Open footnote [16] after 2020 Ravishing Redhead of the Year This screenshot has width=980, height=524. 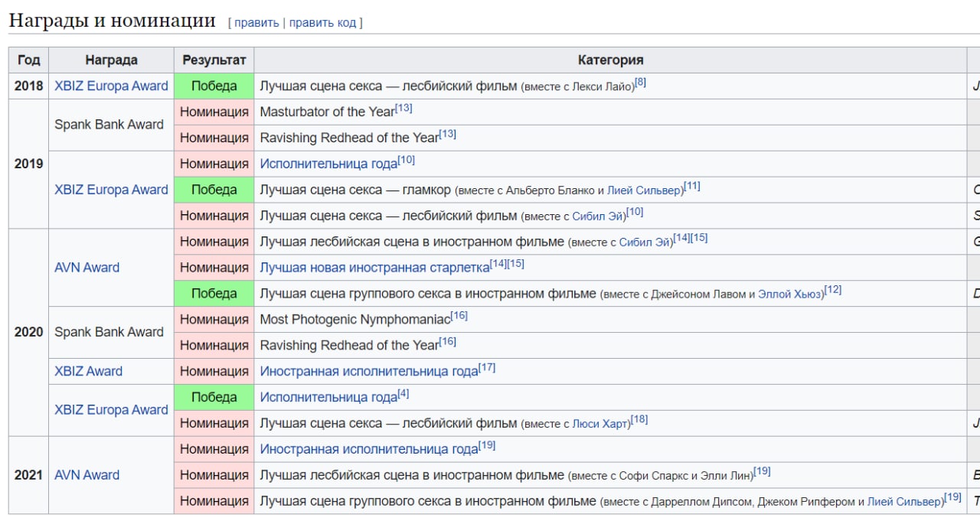(448, 342)
